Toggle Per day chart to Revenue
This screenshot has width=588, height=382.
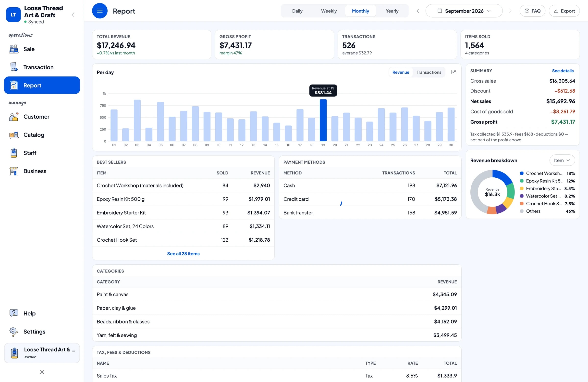[401, 72]
